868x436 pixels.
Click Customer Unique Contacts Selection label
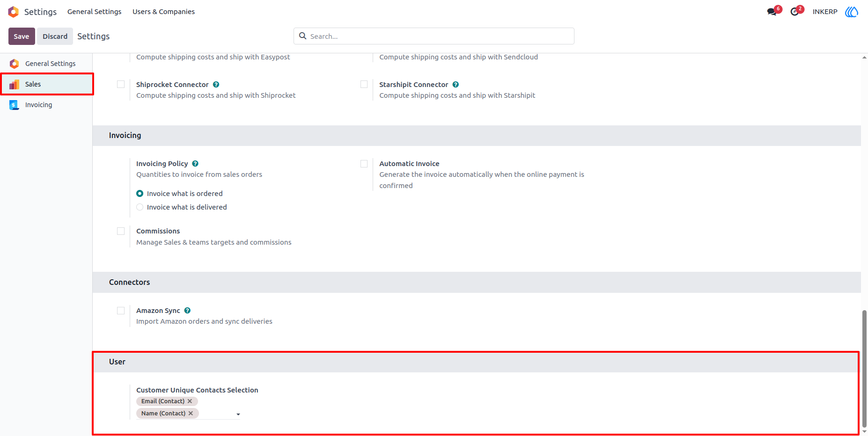197,390
